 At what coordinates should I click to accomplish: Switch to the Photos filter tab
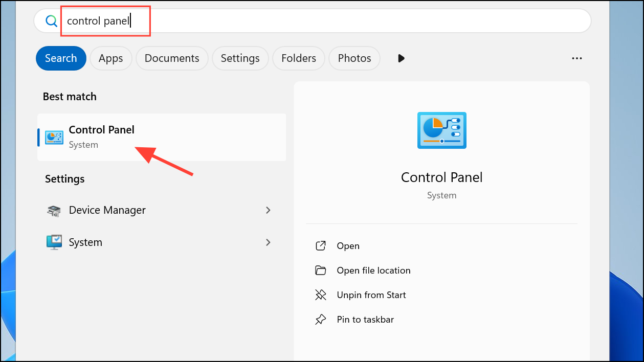(354, 58)
